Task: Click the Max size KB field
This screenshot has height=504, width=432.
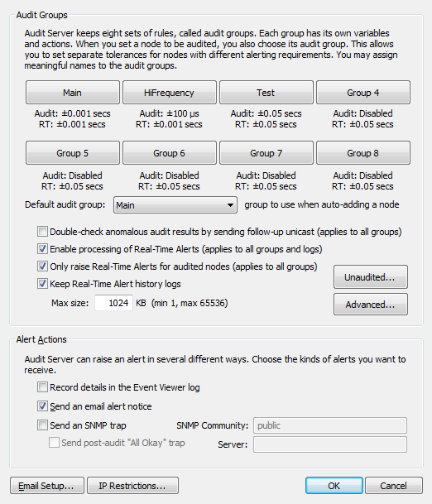Action: pyautogui.click(x=113, y=303)
